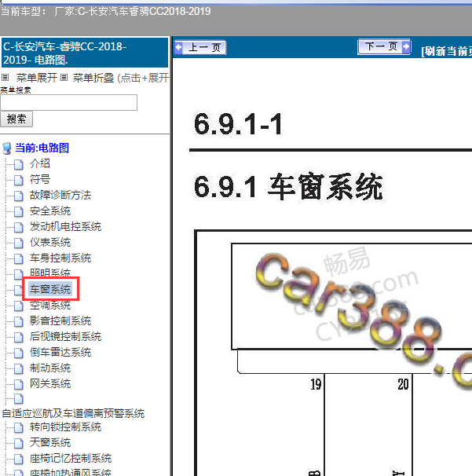This screenshot has width=472, height=476.
Task: Click the page icon beside 制动系统
Action: tap(19, 369)
